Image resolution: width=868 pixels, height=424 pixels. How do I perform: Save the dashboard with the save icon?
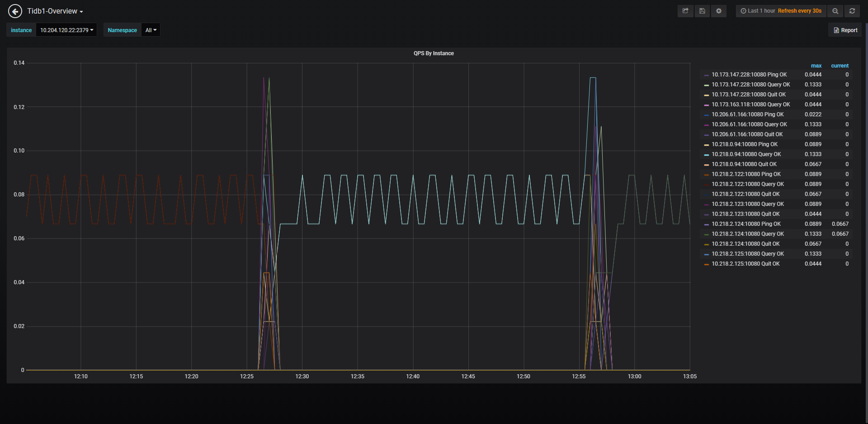[x=702, y=11]
